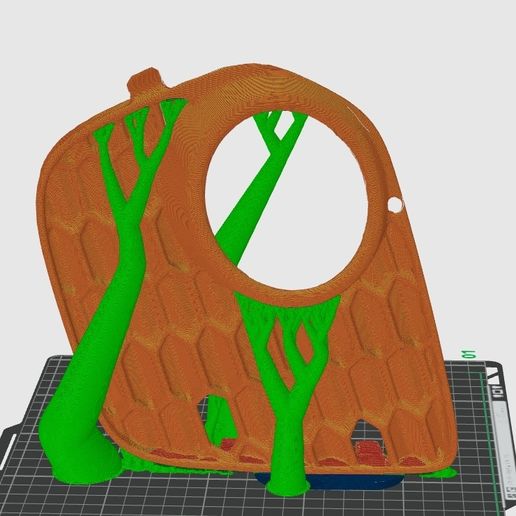Select the tall green tree support on the left
This screenshot has width=516, height=516.
click(100, 300)
